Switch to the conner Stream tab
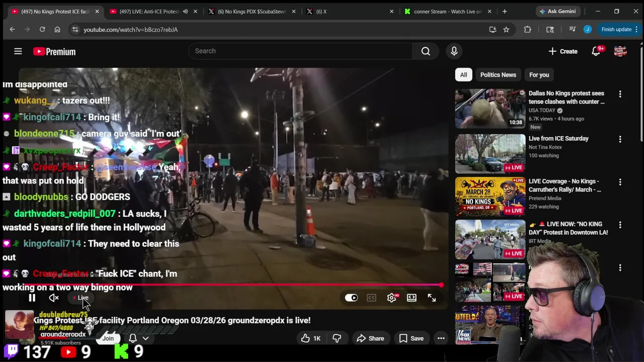Viewport: 644px width, 362px height. (447, 11)
